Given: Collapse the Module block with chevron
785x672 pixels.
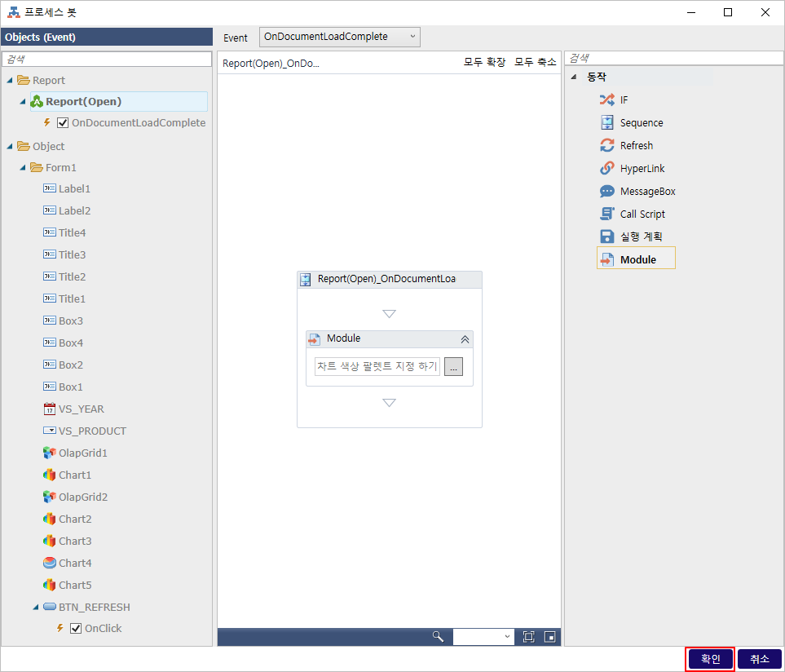Looking at the screenshot, I should (x=465, y=339).
